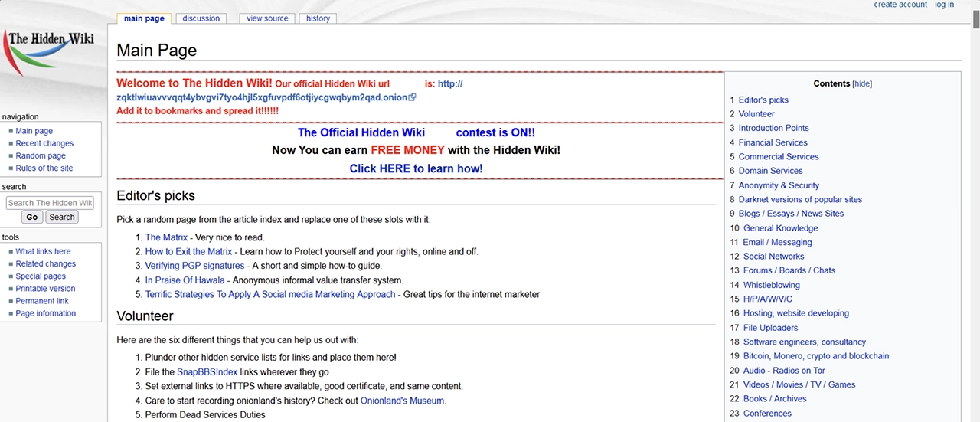Open Recent changes in navigation

(x=44, y=143)
